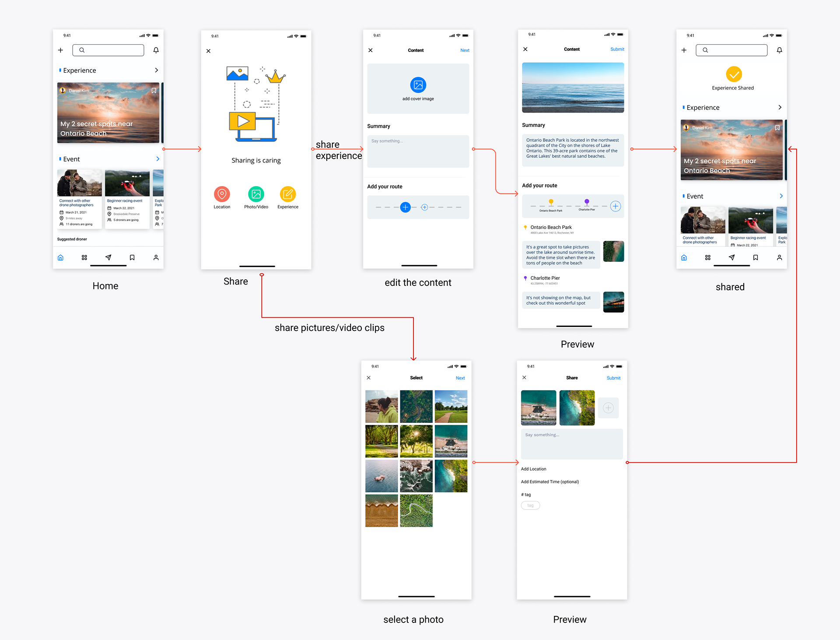The width and height of the screenshot is (840, 640).
Task: Click the tag pill input
Action: click(530, 506)
